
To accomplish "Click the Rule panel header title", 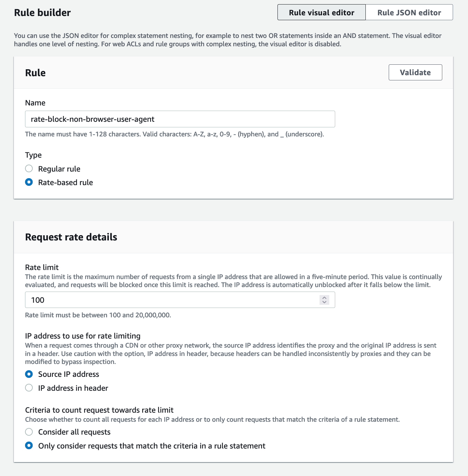I will 35,73.
